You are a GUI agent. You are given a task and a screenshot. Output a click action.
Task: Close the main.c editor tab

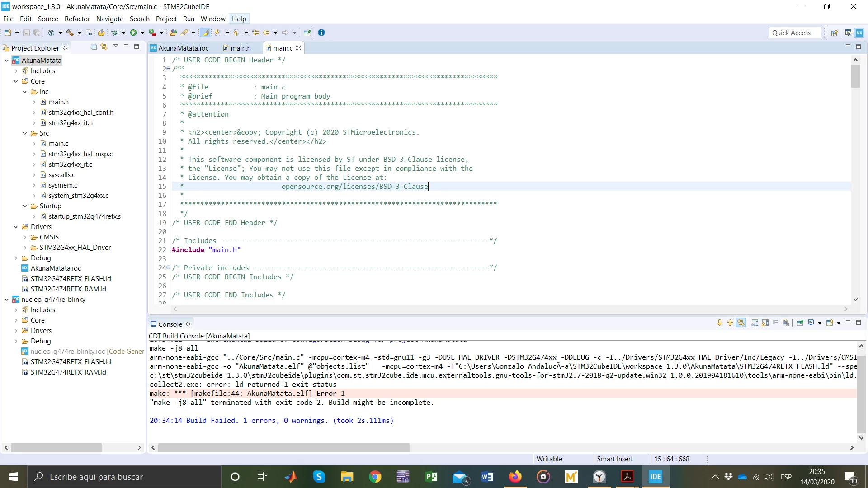coord(298,48)
